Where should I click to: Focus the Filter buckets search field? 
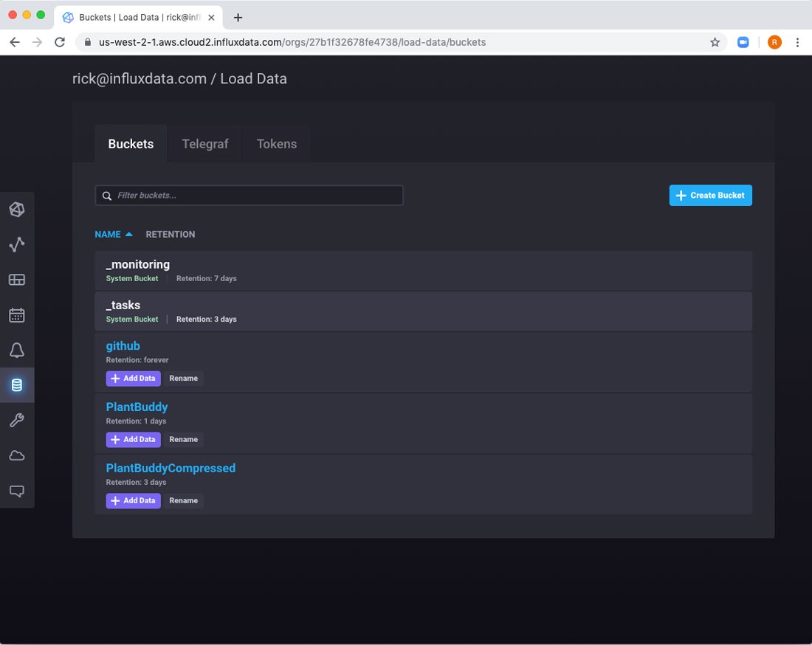(250, 196)
